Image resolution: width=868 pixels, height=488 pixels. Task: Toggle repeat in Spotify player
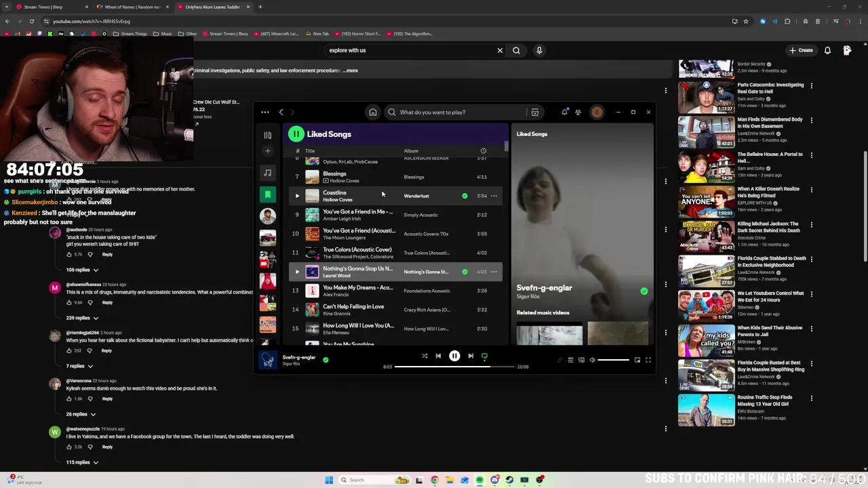point(484,356)
